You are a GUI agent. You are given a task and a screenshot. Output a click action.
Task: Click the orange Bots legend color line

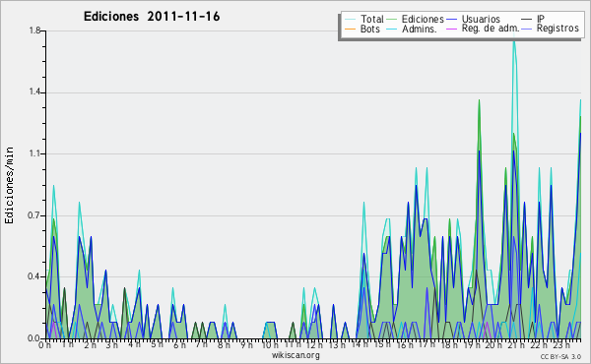click(351, 29)
